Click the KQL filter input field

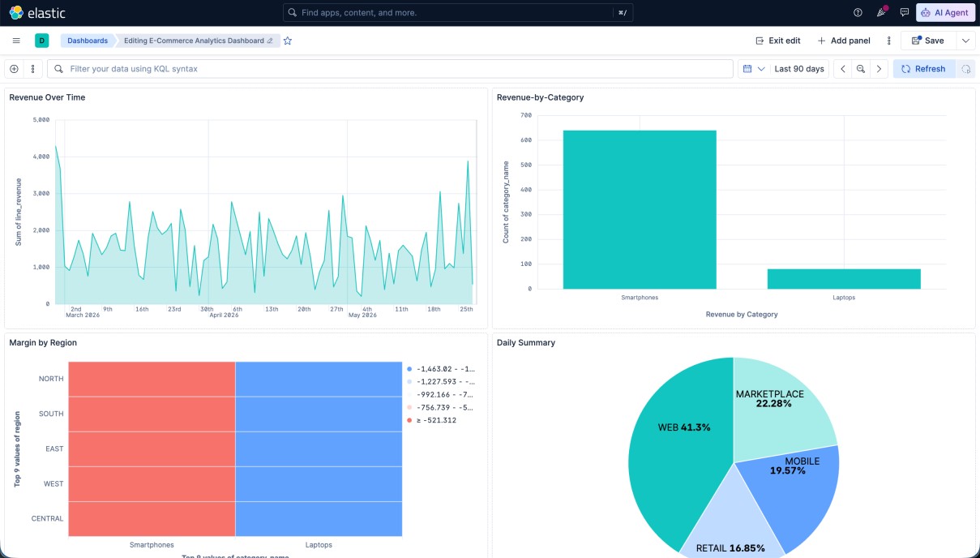tap(390, 69)
